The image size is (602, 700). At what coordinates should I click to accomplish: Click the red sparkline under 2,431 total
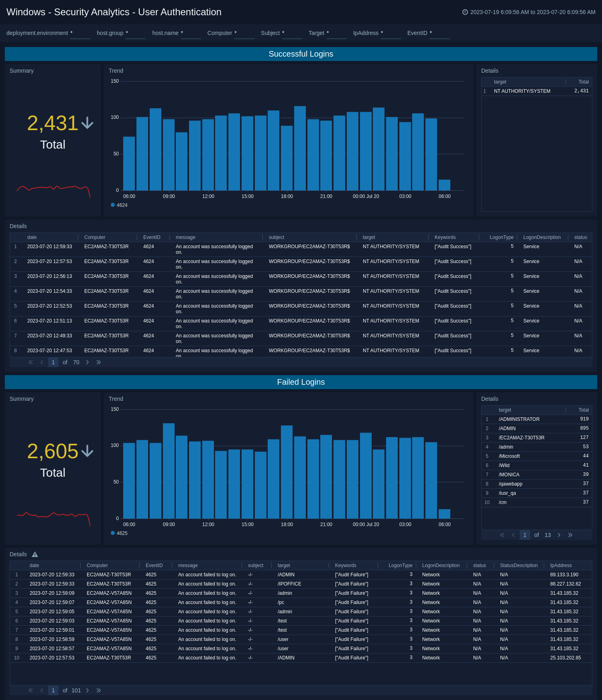click(53, 191)
